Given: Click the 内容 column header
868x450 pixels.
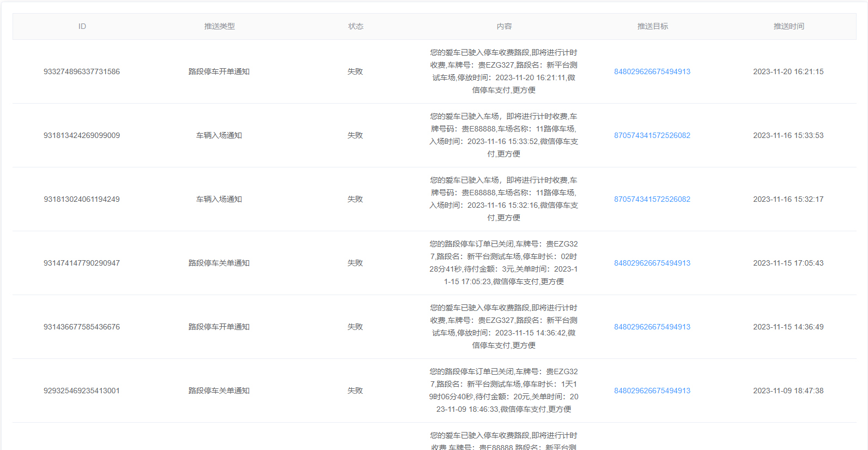Looking at the screenshot, I should (504, 26).
